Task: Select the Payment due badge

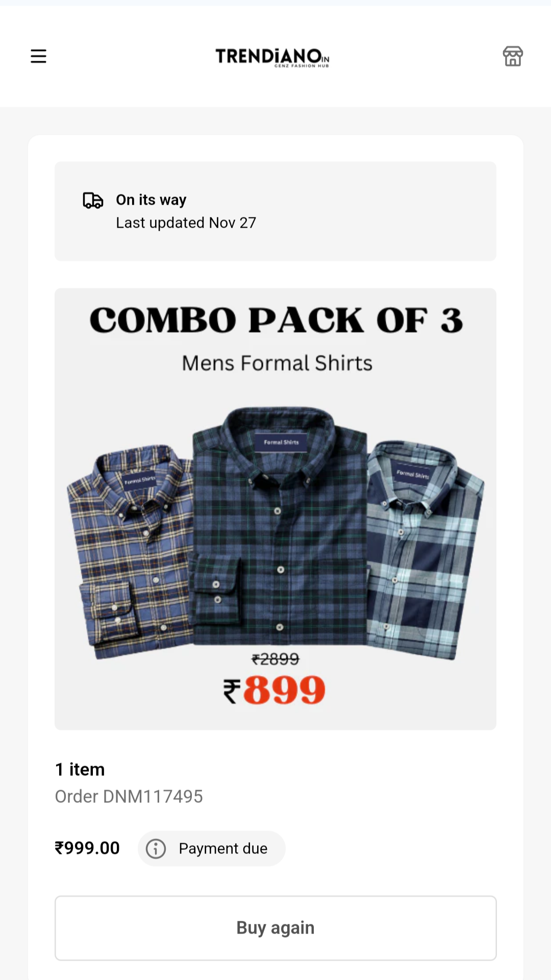Action: pyautogui.click(x=212, y=849)
